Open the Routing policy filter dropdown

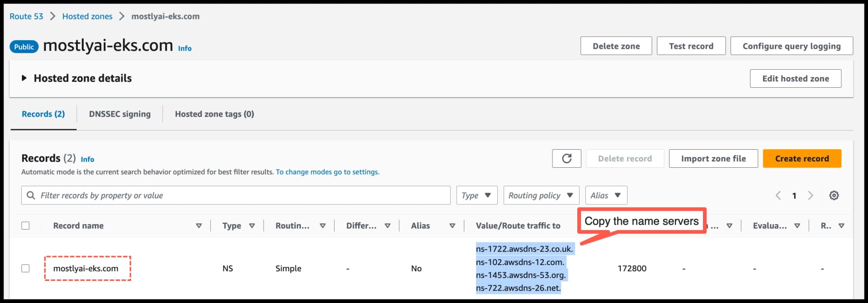point(541,195)
